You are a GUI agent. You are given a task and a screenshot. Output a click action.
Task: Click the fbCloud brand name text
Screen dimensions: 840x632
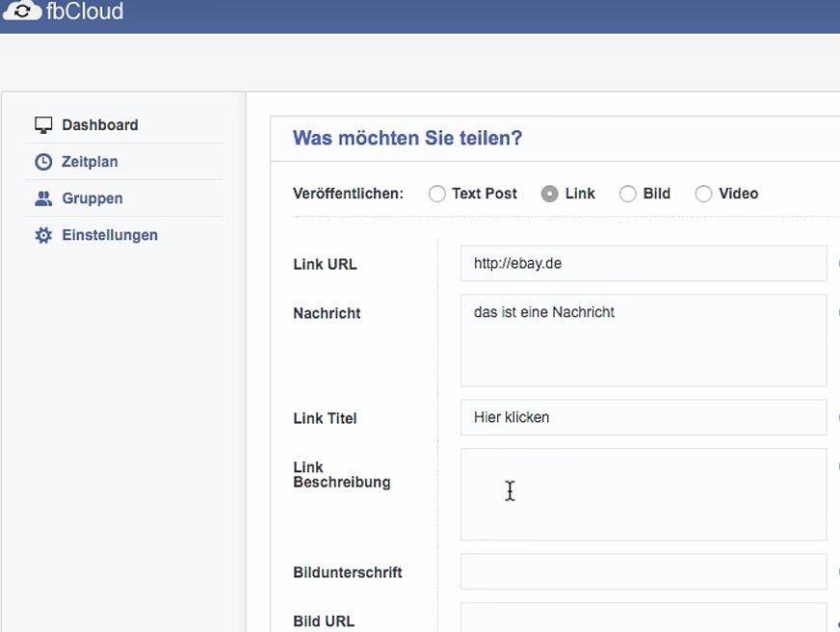pyautogui.click(x=85, y=11)
